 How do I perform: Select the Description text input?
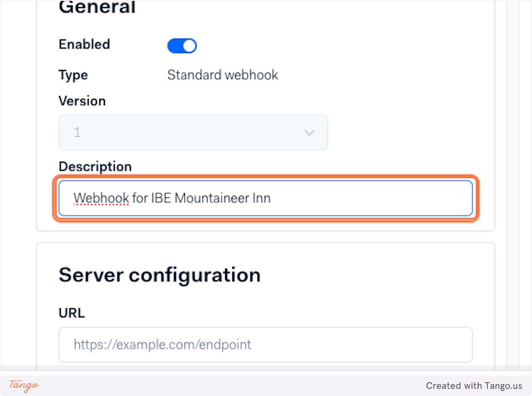tap(265, 198)
